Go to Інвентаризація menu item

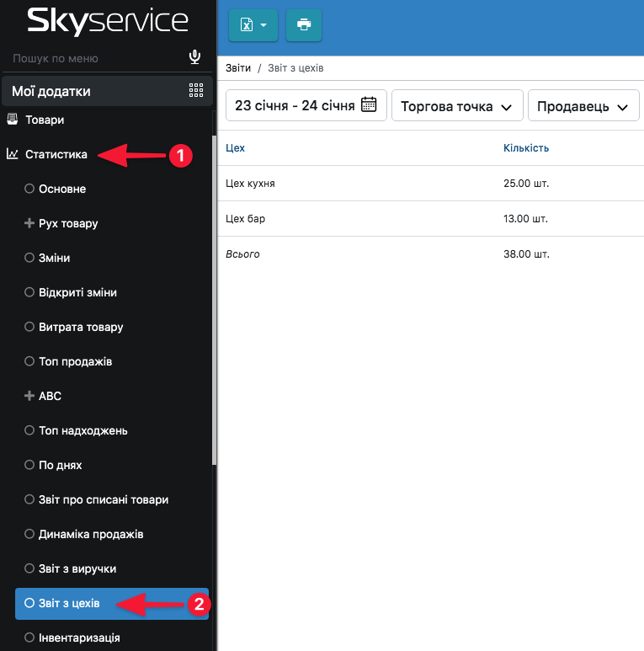(x=78, y=638)
